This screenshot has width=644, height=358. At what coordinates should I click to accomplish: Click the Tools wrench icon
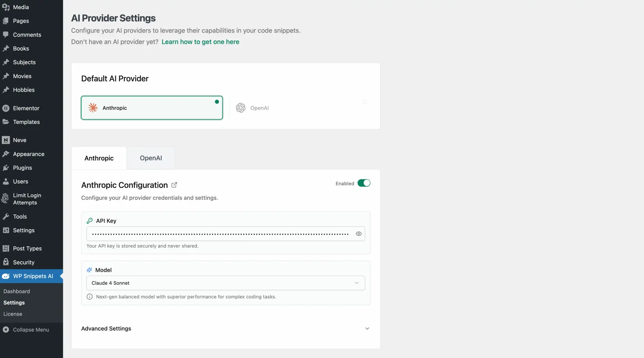click(x=6, y=217)
